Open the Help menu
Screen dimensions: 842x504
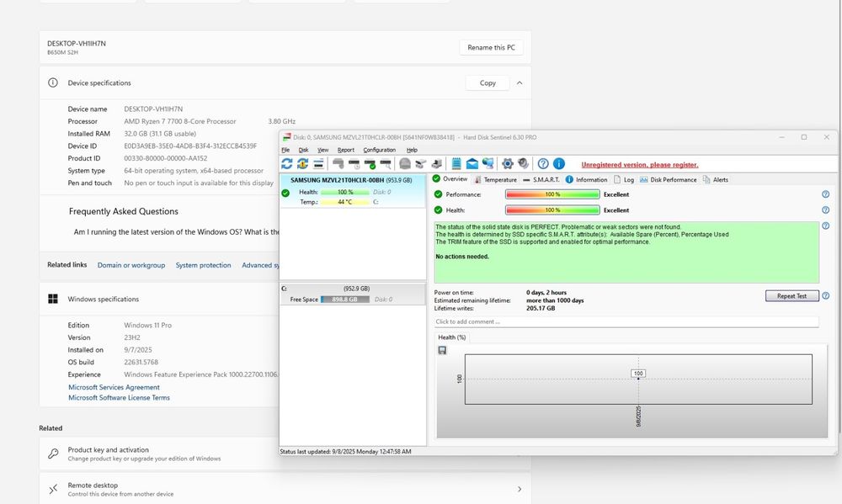point(412,150)
